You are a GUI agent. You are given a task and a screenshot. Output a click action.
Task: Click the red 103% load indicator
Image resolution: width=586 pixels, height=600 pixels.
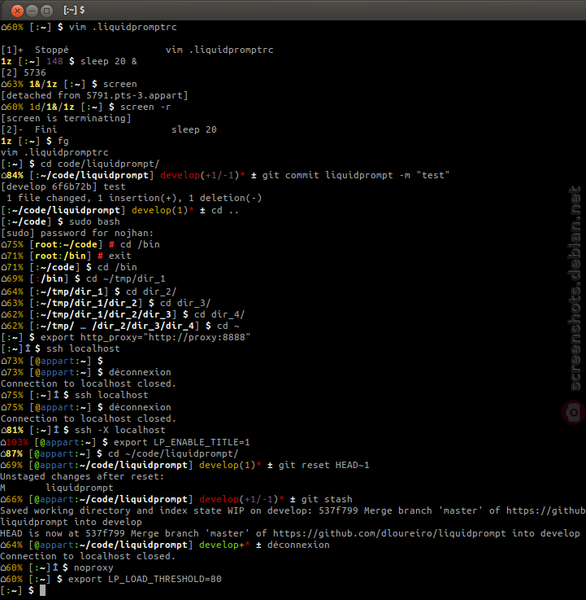(x=15, y=442)
